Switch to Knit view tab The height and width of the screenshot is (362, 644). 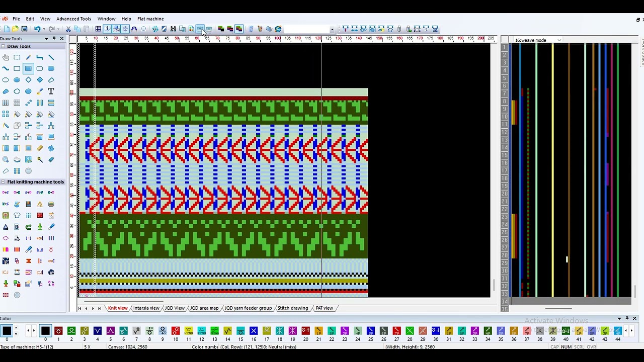click(118, 308)
